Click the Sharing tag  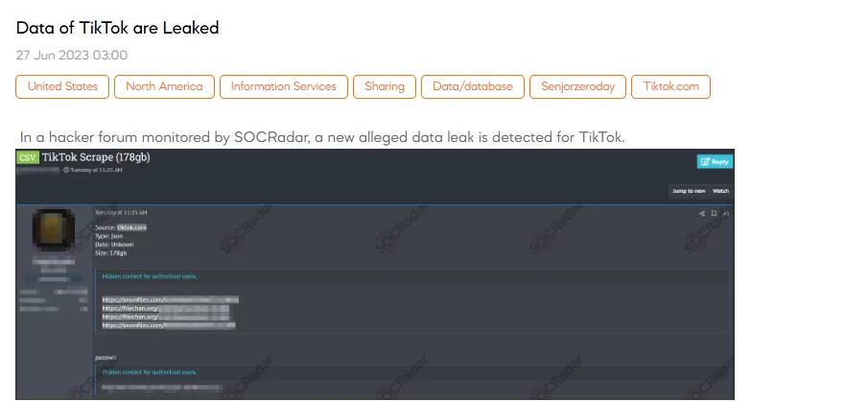385,87
